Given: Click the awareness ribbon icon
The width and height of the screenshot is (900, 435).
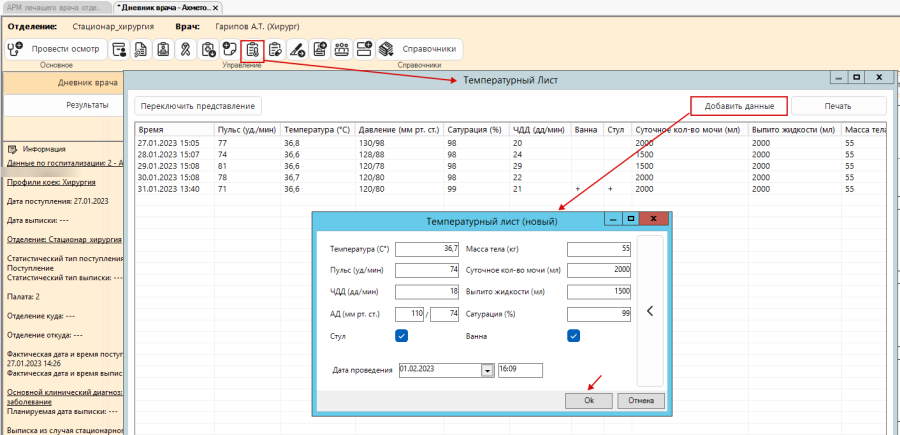Looking at the screenshot, I should [x=185, y=49].
